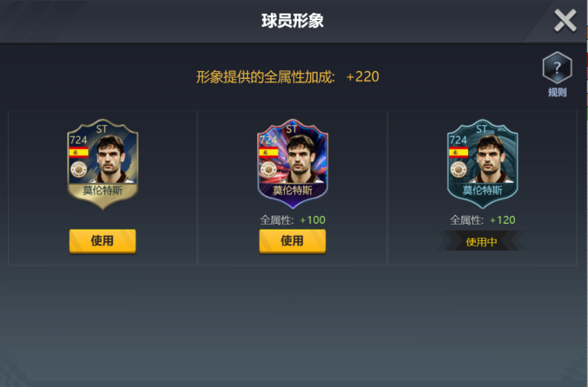Screen dimensions: 588x387
Task: Select the teal 莫伦特斯 player card
Action: 483,164
